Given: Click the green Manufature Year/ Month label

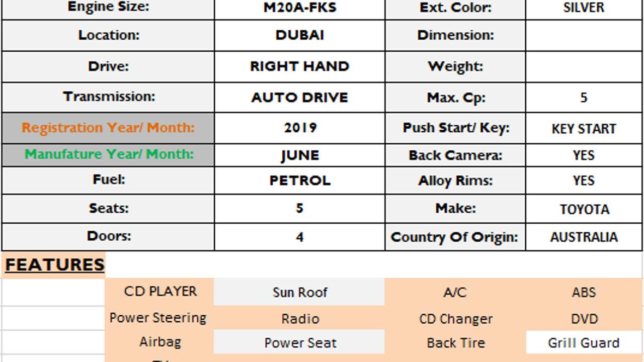Looking at the screenshot, I should [x=108, y=155].
